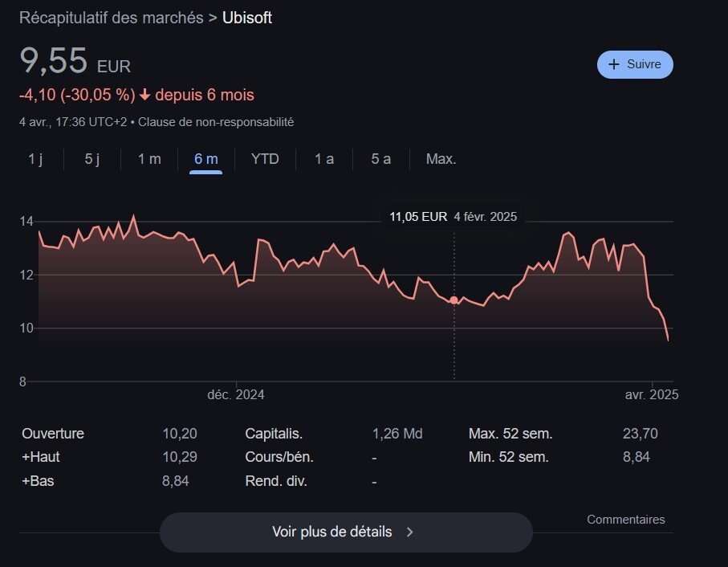Screen dimensions: 728x567
Task: Click the chevron in Voir plus de détails
Action: (410, 532)
